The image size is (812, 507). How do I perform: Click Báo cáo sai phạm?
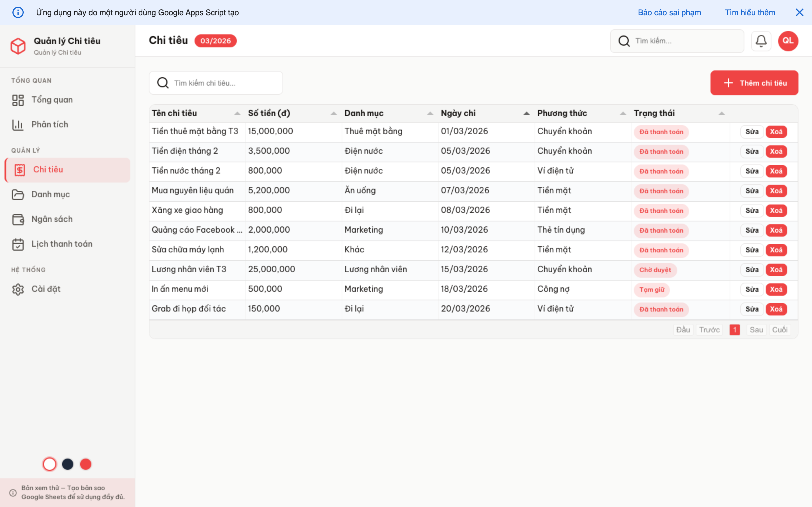pyautogui.click(x=669, y=12)
